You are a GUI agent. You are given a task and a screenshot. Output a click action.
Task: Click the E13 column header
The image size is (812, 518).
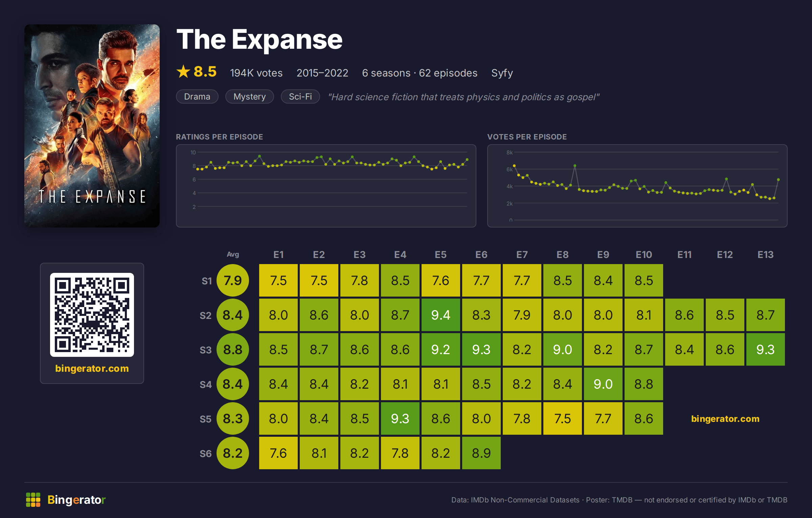tap(766, 255)
